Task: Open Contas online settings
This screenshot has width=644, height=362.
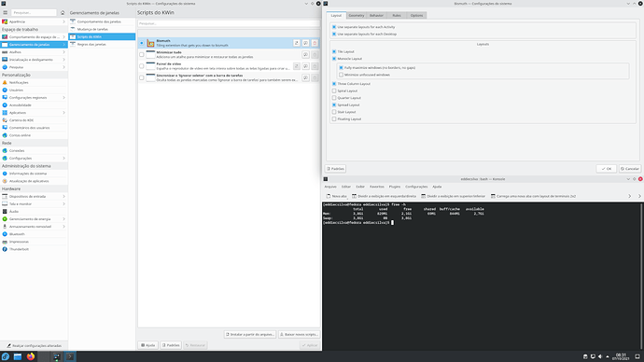Action: click(34, 135)
